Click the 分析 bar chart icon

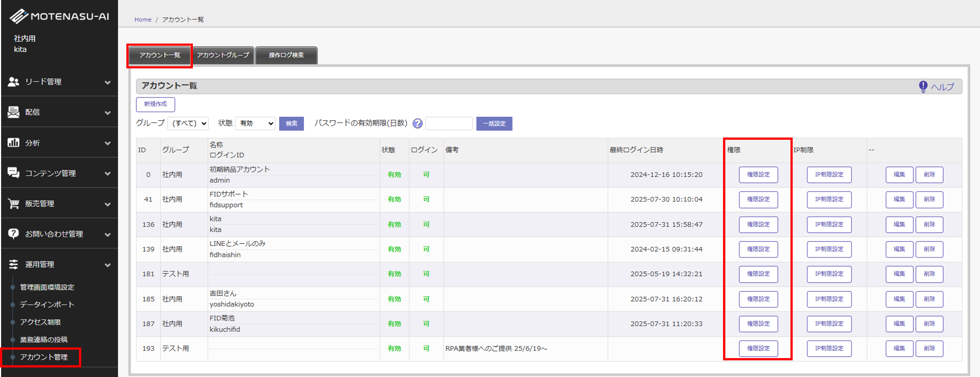(x=13, y=143)
